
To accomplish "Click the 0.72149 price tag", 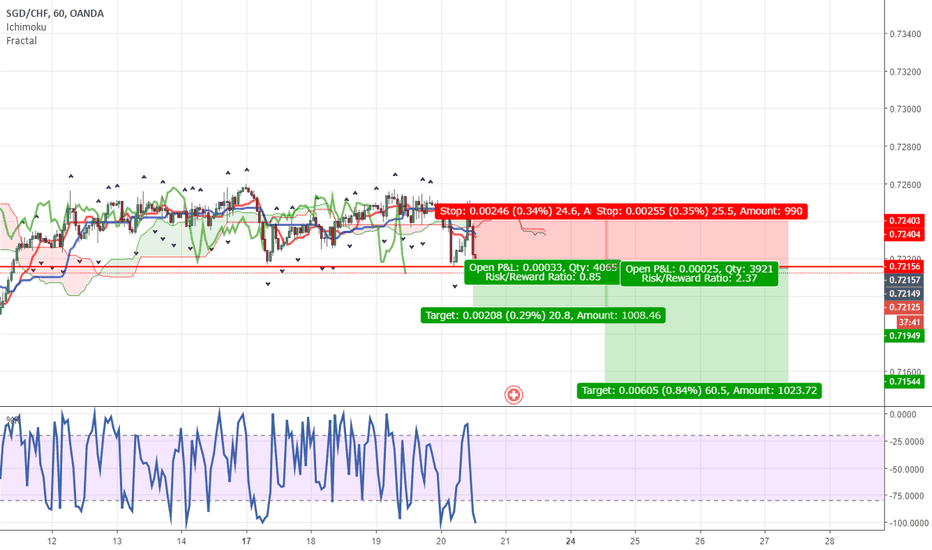I will (904, 294).
